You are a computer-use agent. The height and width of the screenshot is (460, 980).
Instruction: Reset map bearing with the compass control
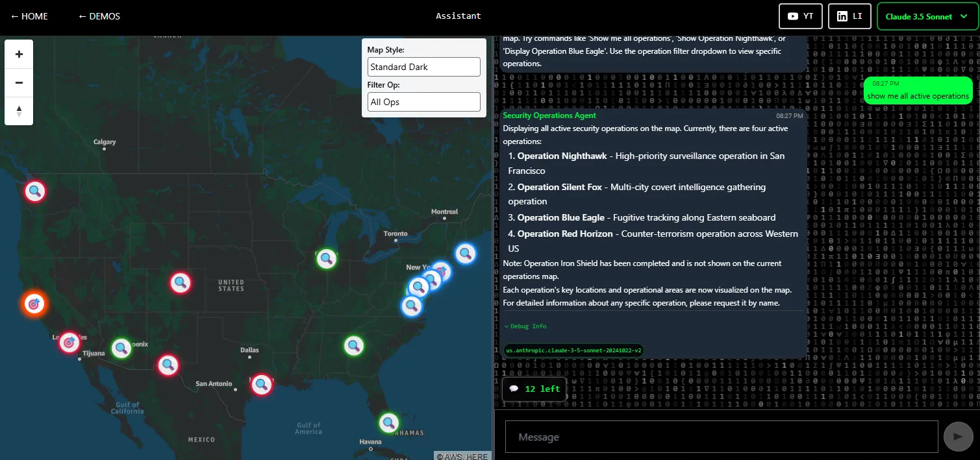coord(19,111)
